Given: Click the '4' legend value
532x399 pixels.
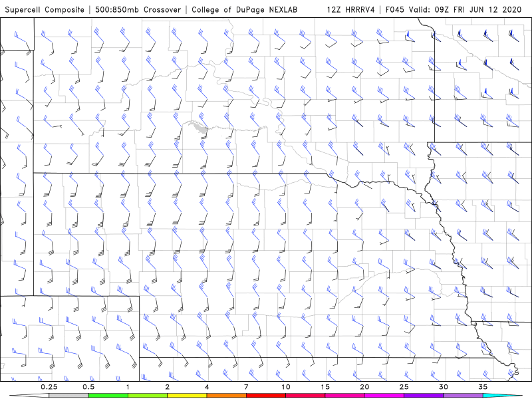Looking at the screenshot, I should tap(207, 387).
